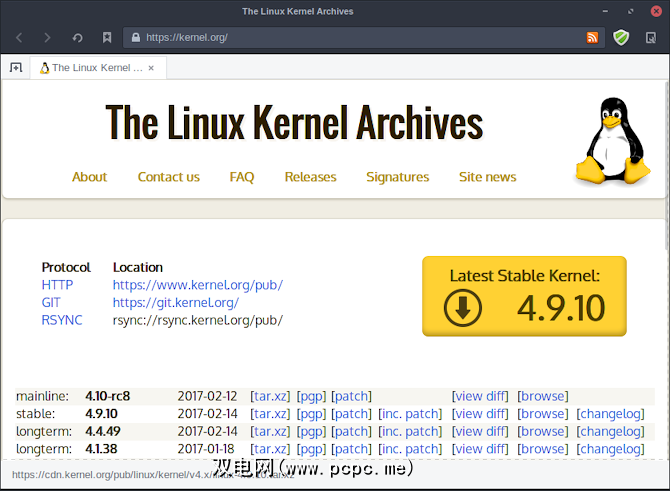The image size is (670, 491).
Task: Click the padlock security icon in address bar
Action: point(135,38)
